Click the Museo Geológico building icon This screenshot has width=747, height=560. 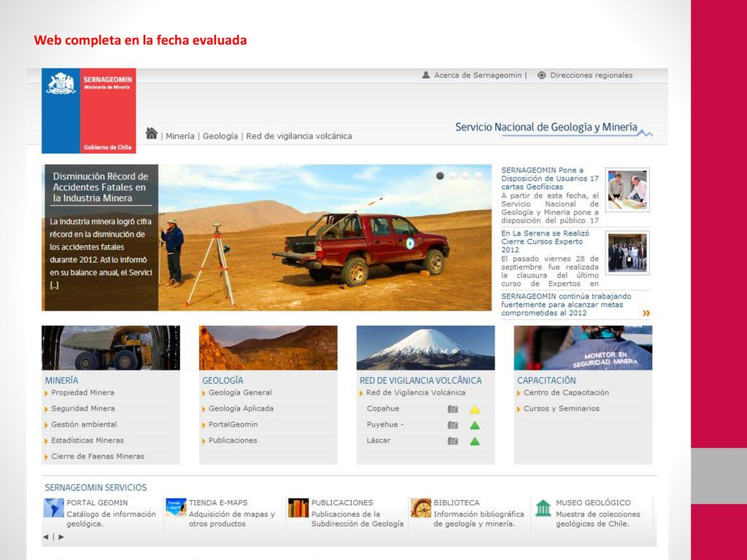pos(543,508)
